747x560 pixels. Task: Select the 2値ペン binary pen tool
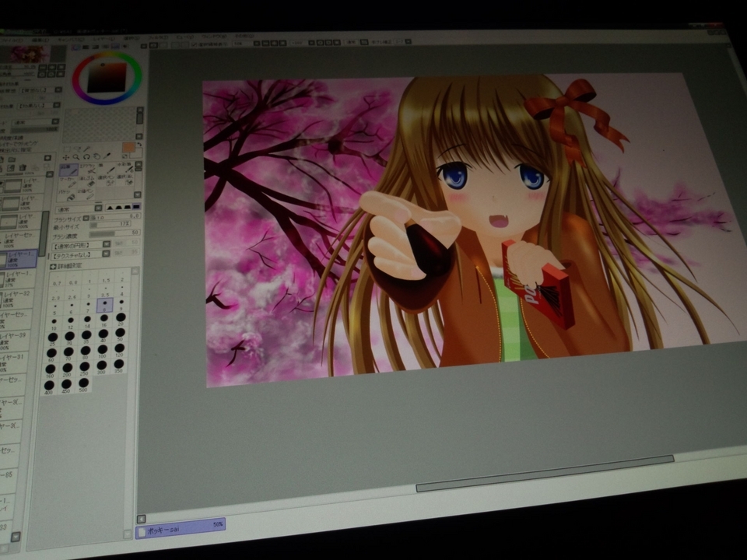[86, 194]
